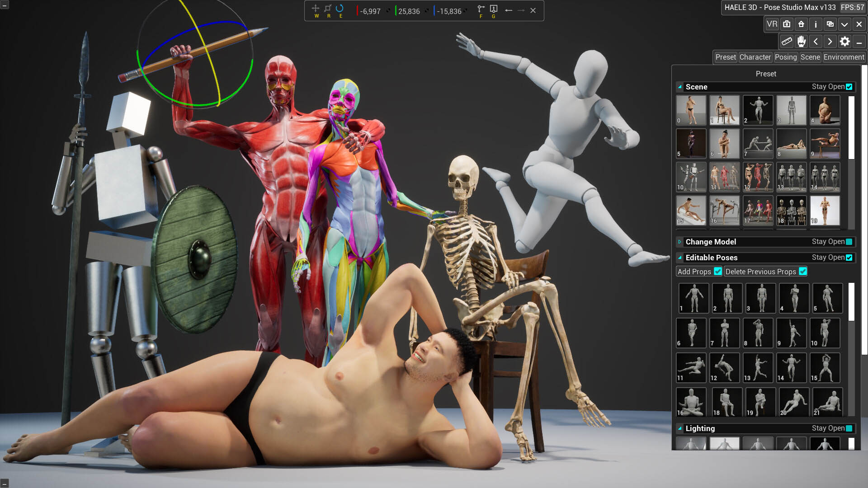Image resolution: width=868 pixels, height=488 pixels.
Task: Expand the Change Model section
Action: (x=679, y=242)
